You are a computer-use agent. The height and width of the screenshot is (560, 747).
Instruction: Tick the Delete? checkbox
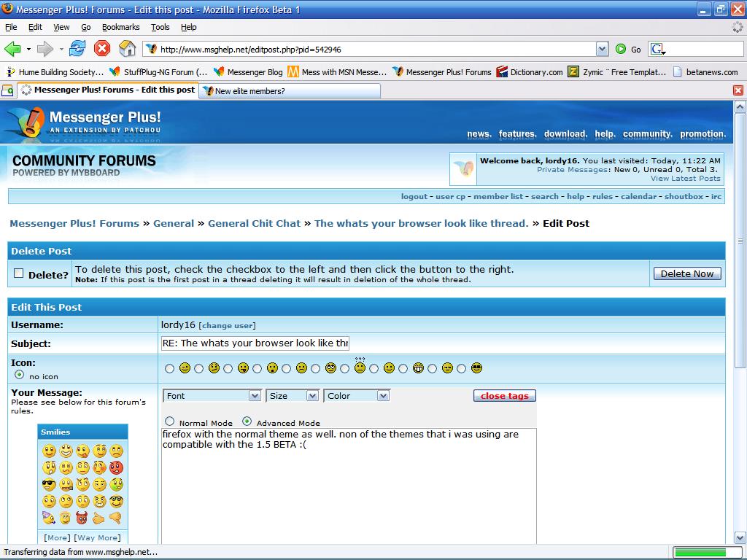pyautogui.click(x=18, y=273)
